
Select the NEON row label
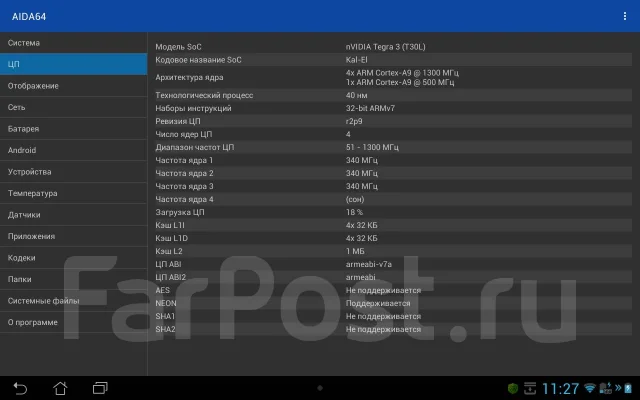(166, 303)
